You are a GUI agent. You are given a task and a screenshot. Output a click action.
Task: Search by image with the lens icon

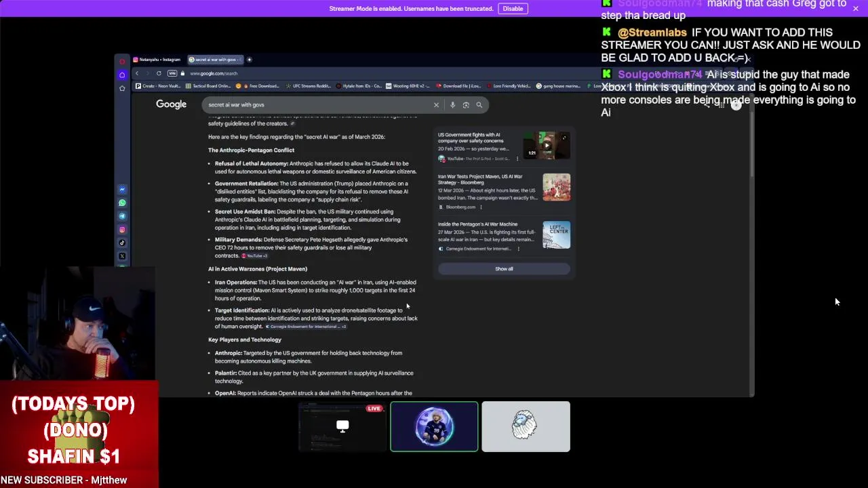click(466, 105)
